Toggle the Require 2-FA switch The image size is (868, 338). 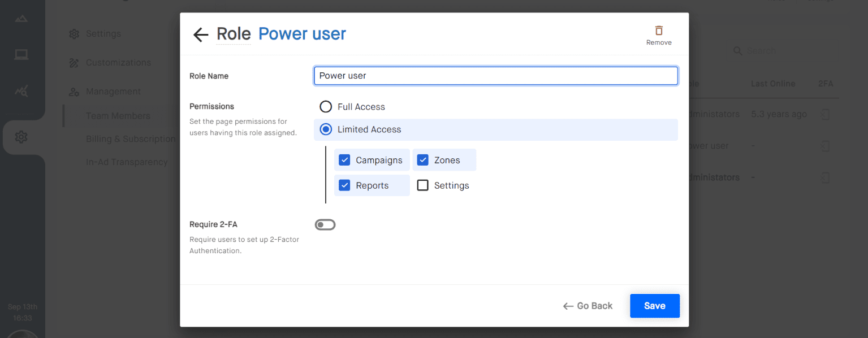coord(325,224)
